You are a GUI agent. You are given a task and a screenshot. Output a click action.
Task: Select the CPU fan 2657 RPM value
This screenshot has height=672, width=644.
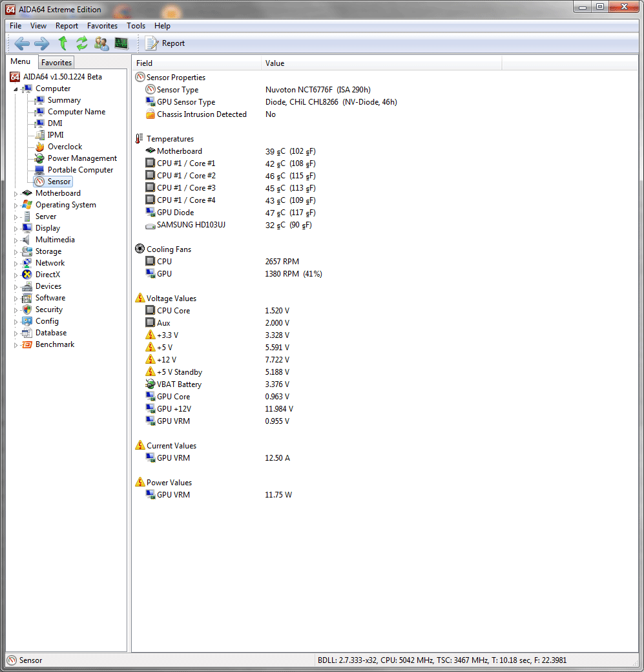pyautogui.click(x=282, y=262)
